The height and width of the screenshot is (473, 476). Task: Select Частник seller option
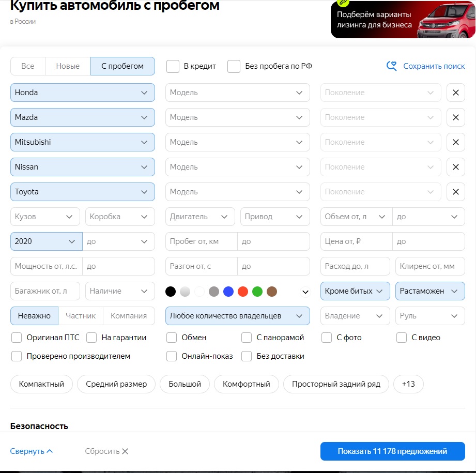click(x=81, y=316)
